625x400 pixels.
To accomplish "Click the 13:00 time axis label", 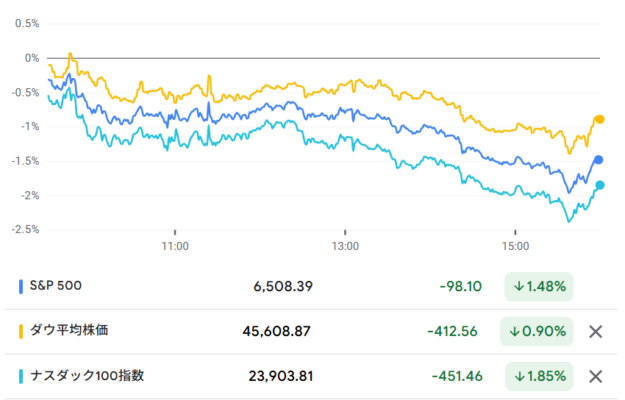I will point(345,245).
